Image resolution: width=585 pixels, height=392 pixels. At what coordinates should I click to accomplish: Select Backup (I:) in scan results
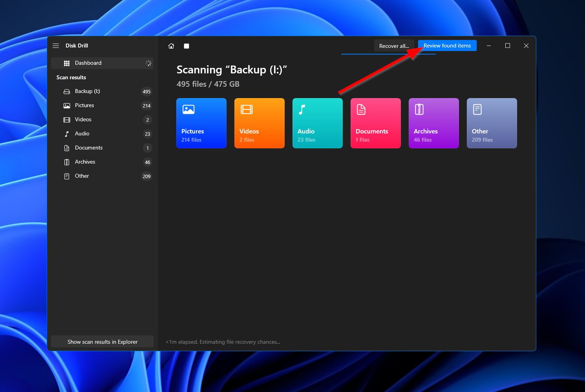point(102,91)
